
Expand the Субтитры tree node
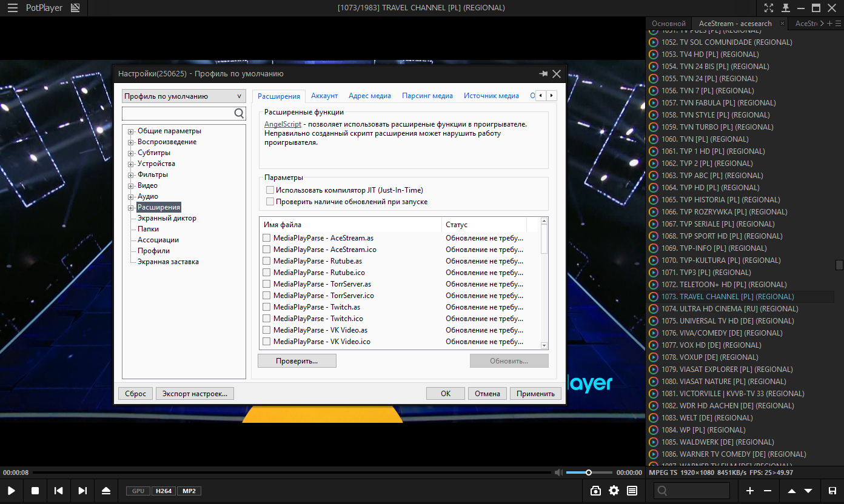tap(130, 153)
